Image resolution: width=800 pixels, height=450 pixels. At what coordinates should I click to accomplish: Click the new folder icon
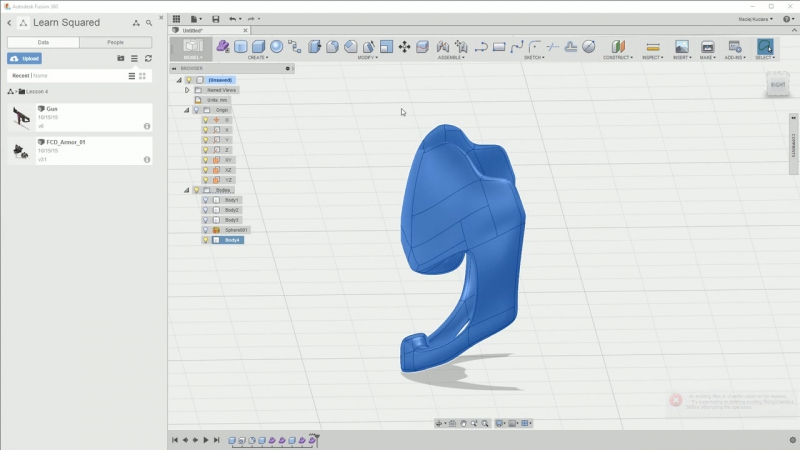tap(121, 59)
